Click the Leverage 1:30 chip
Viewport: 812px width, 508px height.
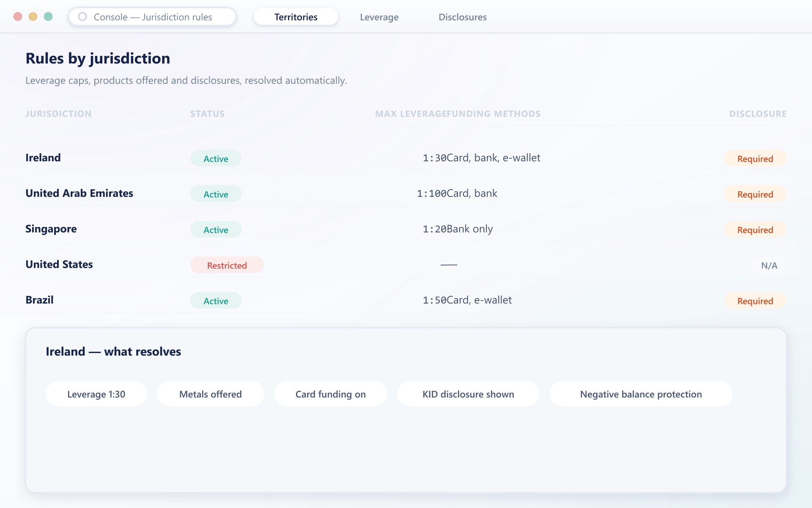(x=96, y=394)
